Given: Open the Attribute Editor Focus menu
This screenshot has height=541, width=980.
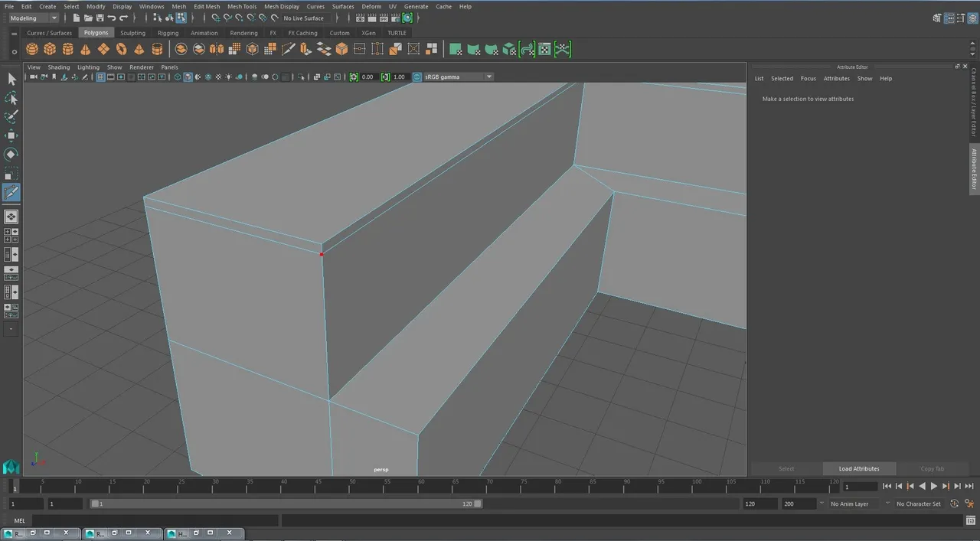Looking at the screenshot, I should pyautogui.click(x=808, y=78).
